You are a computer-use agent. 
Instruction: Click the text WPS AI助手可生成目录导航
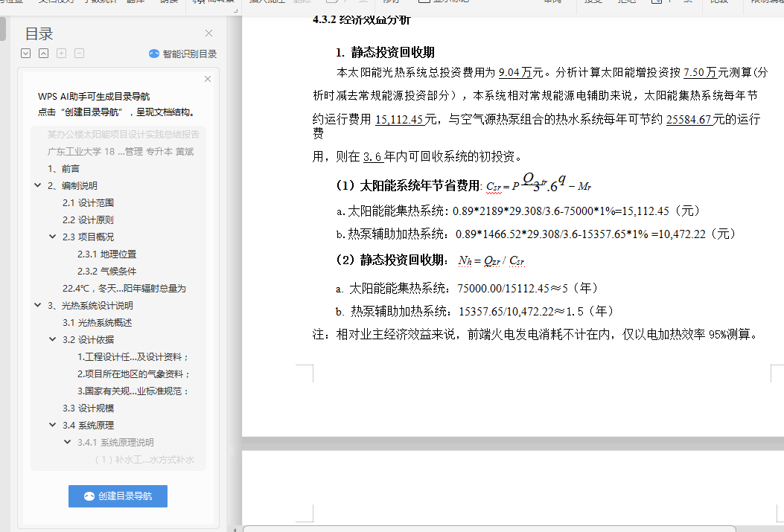click(x=94, y=97)
